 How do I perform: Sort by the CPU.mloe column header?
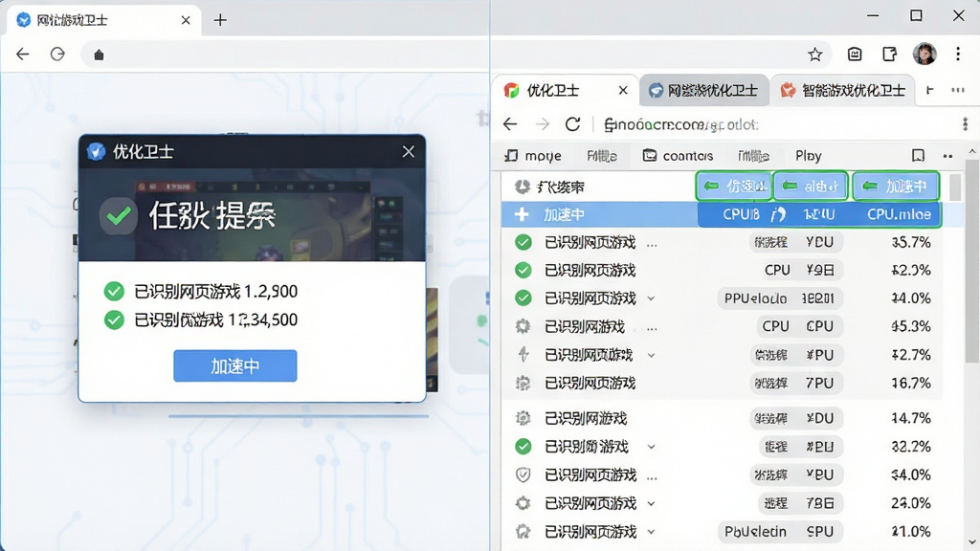click(899, 214)
